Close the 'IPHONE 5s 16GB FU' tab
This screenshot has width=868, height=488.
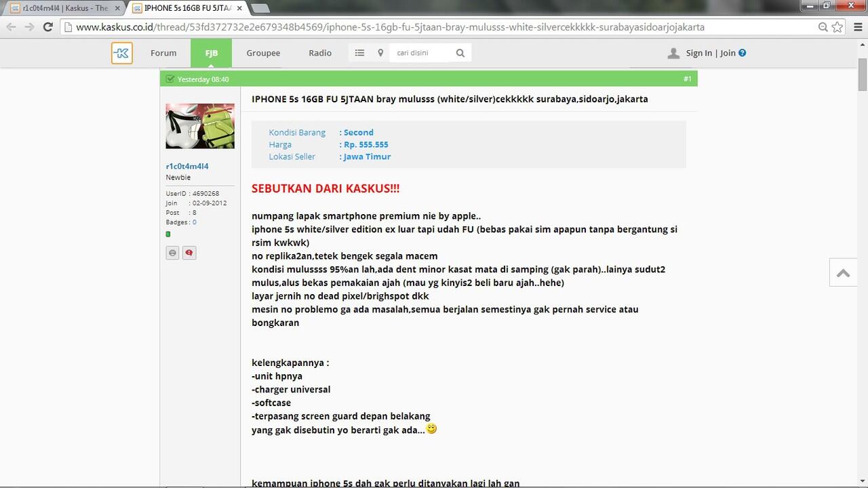click(x=239, y=8)
